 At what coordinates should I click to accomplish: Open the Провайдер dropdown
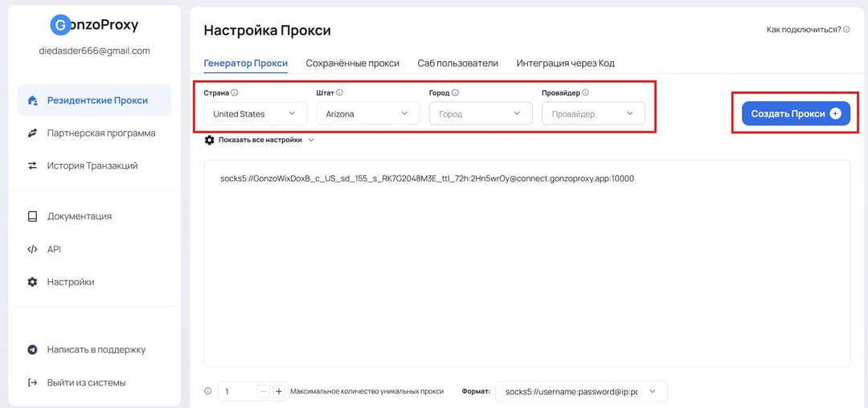(x=593, y=114)
